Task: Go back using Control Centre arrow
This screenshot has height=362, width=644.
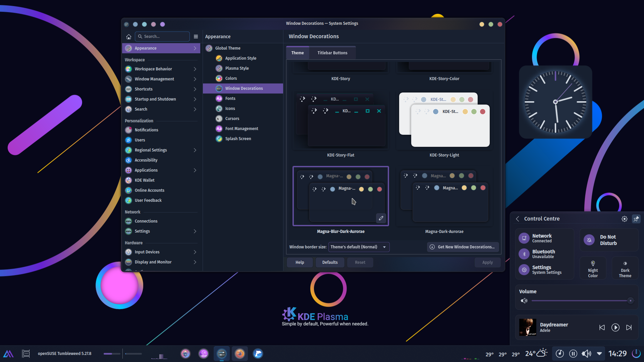Action: point(518,219)
